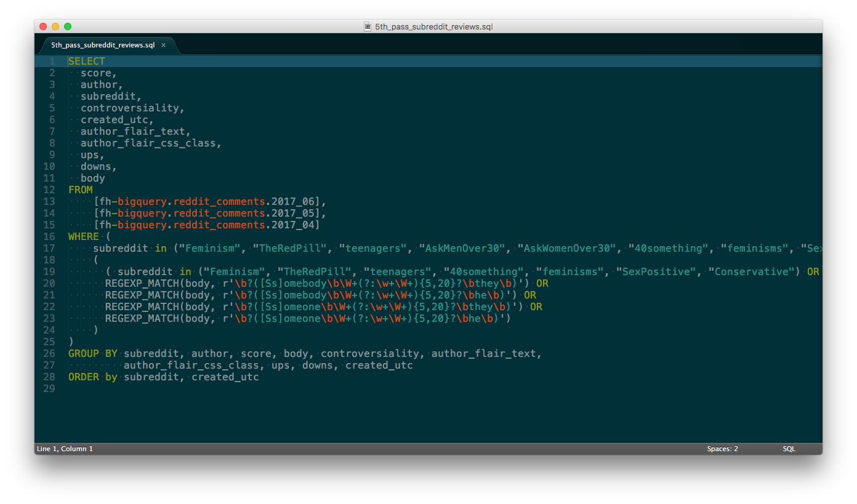Screen dimensions: 857x504
Task: Click the red close window button
Action: [43, 26]
